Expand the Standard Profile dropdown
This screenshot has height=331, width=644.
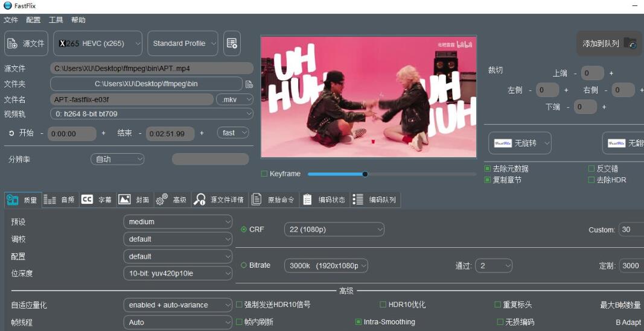pos(183,43)
